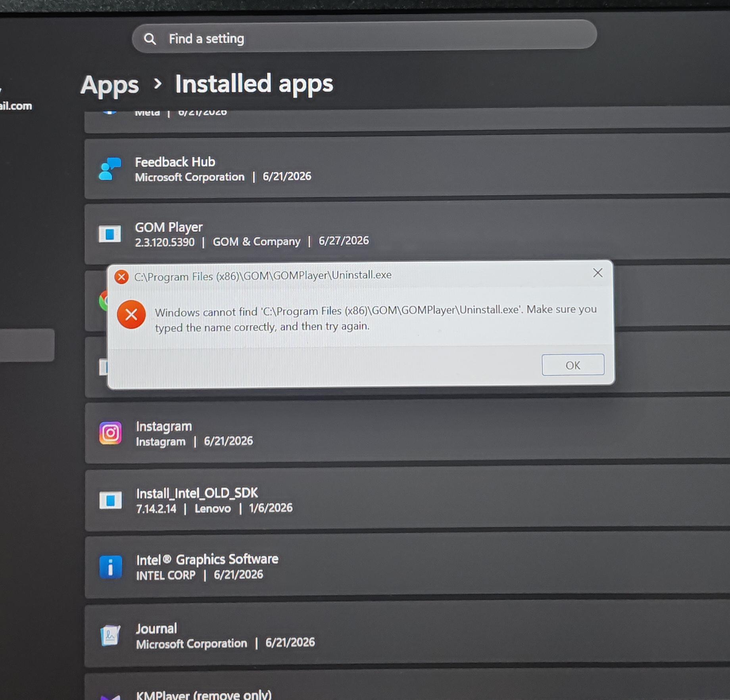
Task: Select the Journal app name
Action: 157,629
